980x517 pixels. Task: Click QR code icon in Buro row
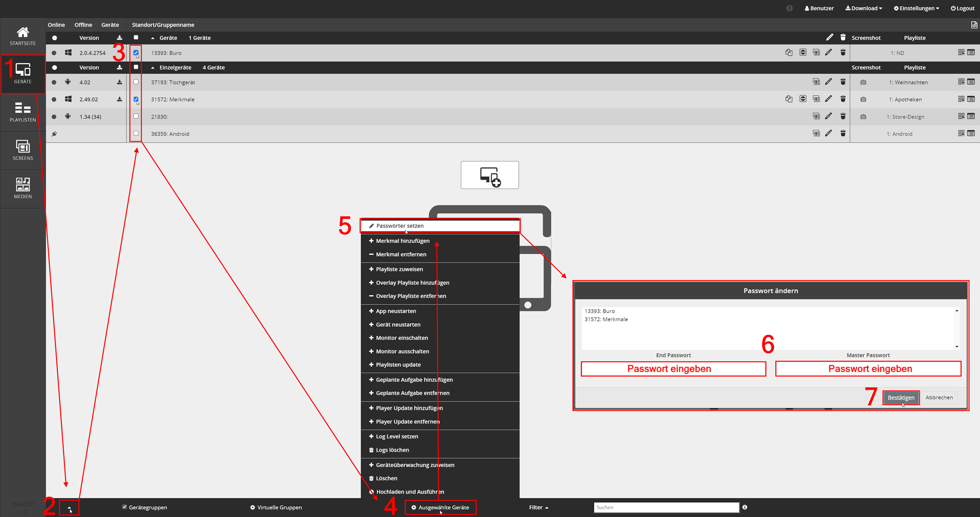click(961, 53)
